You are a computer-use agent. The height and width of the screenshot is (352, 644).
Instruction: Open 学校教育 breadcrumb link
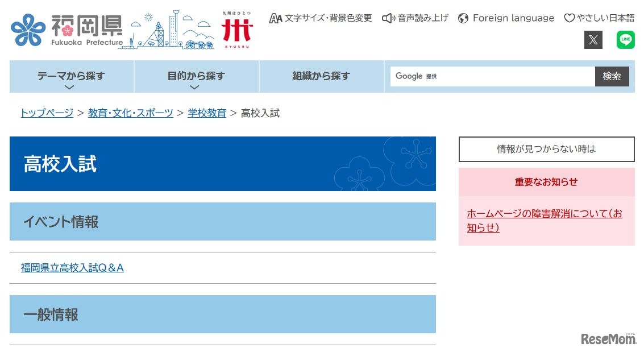[207, 113]
